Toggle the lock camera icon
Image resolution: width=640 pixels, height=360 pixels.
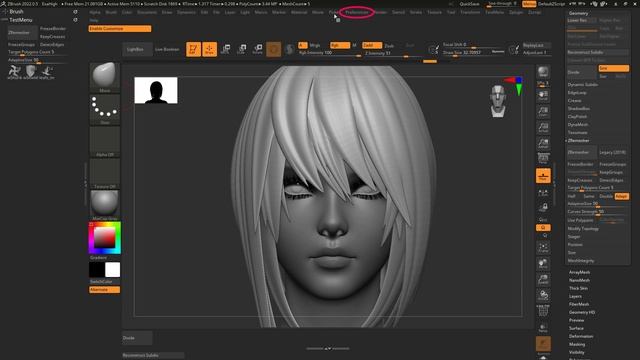coord(543,208)
